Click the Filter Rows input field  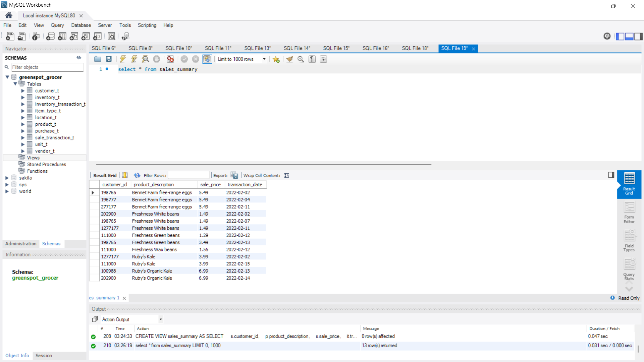(189, 175)
